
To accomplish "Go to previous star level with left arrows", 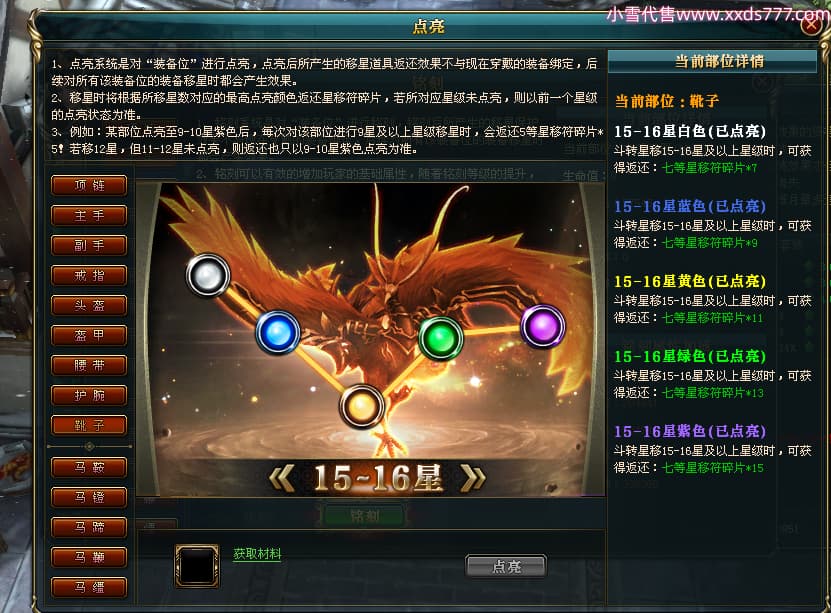I will (x=281, y=478).
